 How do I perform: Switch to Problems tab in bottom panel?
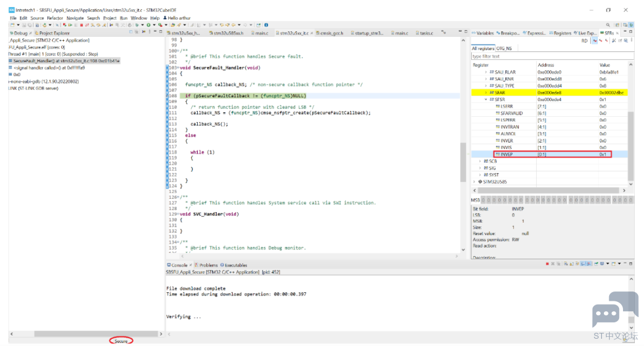[x=206, y=265]
